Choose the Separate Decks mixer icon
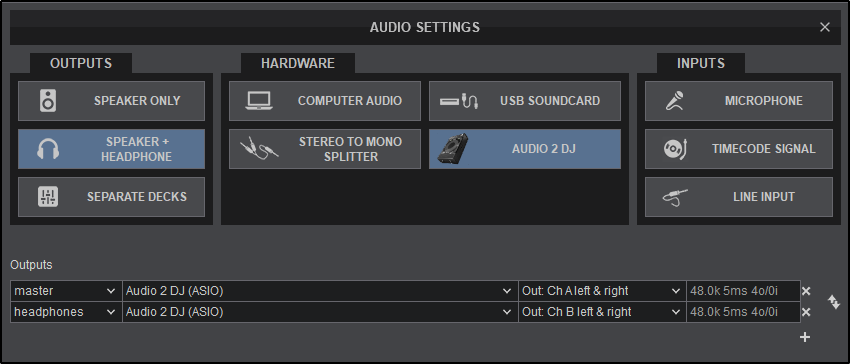This screenshot has width=850, height=364. (48, 196)
